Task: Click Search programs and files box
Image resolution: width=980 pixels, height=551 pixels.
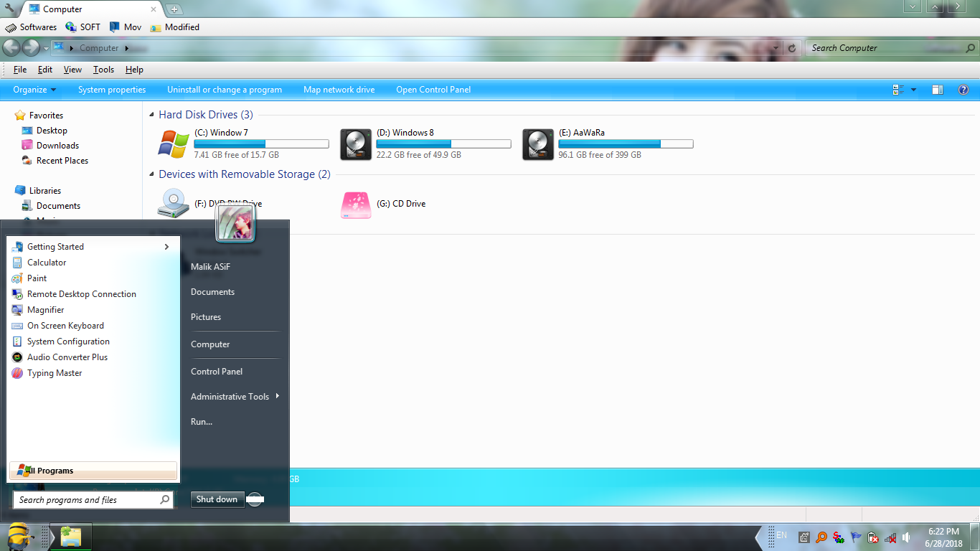Action: 93,500
